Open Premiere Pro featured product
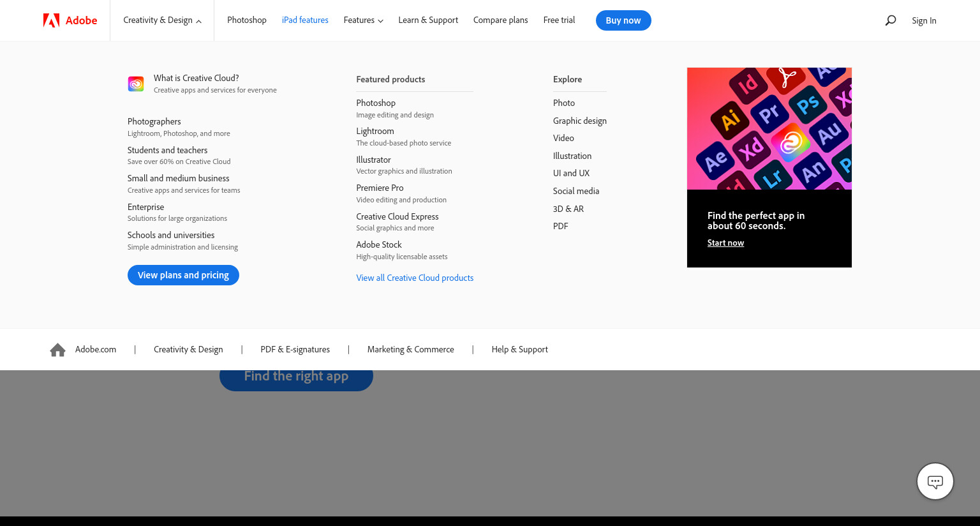The height and width of the screenshot is (526, 980). tap(380, 188)
